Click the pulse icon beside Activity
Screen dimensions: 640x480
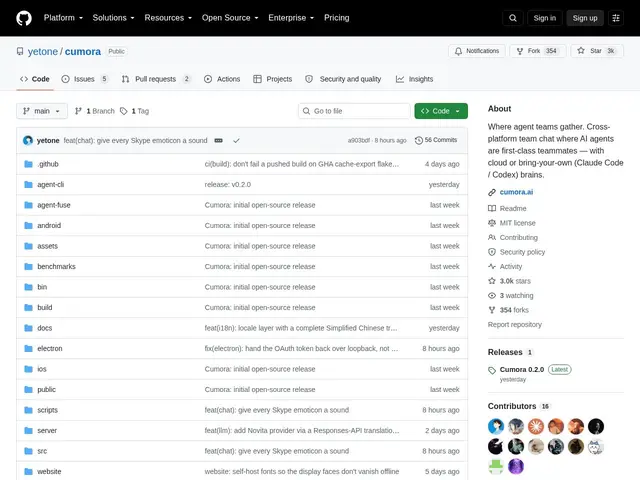(492, 267)
